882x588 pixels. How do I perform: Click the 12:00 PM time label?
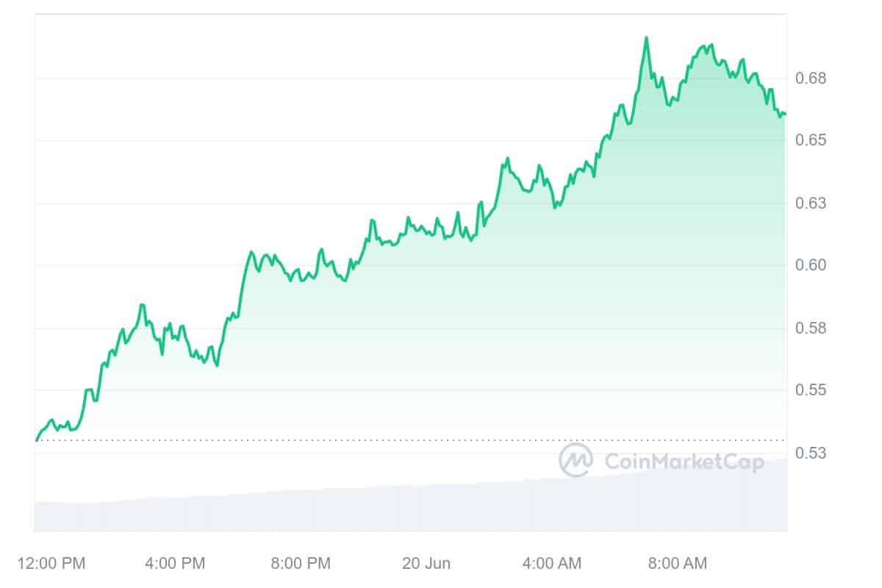tap(50, 564)
